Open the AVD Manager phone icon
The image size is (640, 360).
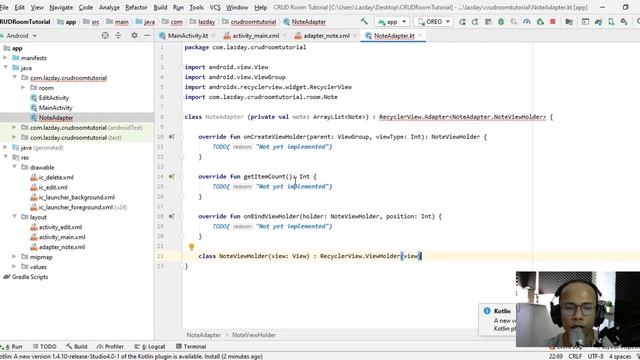(x=611, y=22)
